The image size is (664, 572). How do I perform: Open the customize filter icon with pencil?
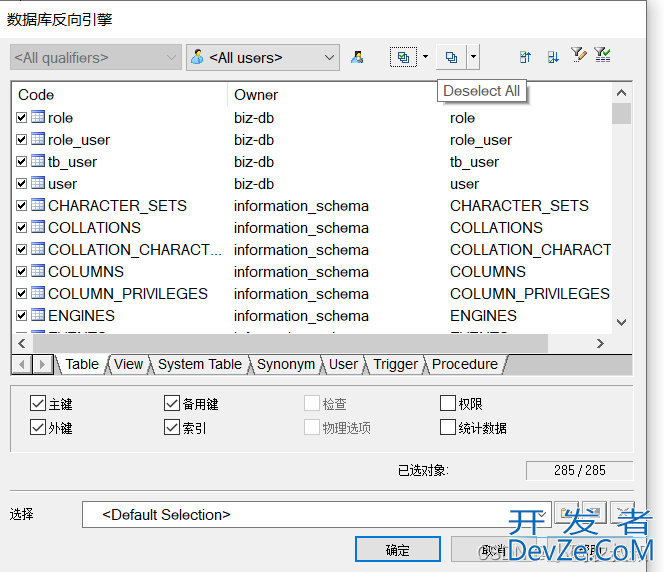pyautogui.click(x=578, y=55)
